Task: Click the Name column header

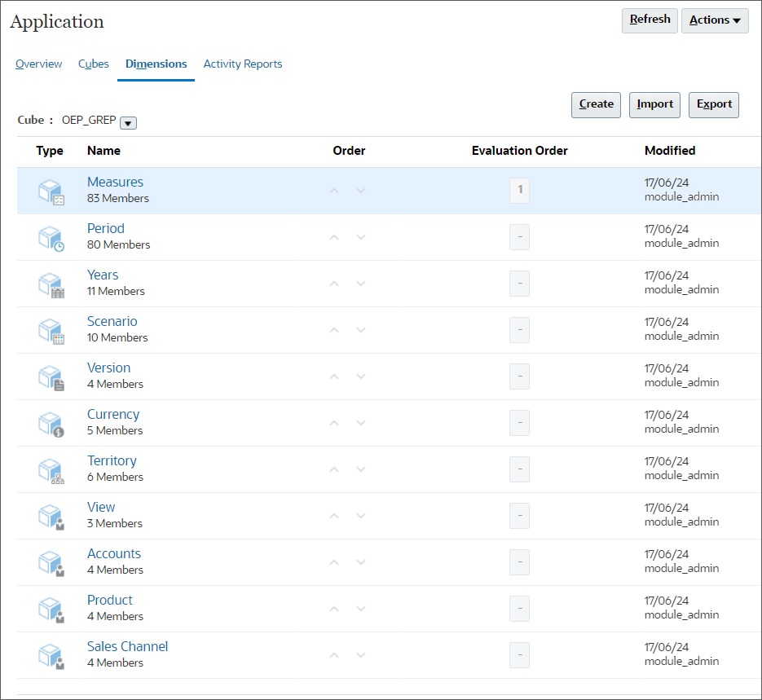Action: 104,151
